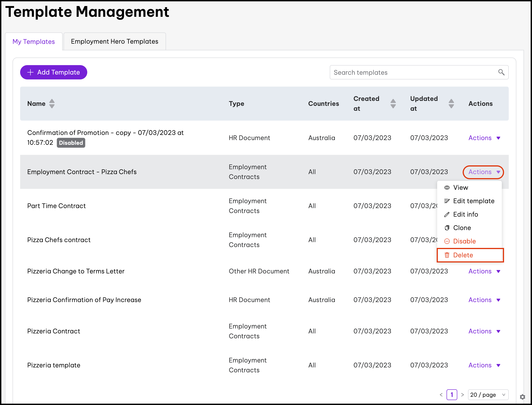This screenshot has width=532, height=405.
Task: Click the Clone copy icon
Action: (x=447, y=228)
